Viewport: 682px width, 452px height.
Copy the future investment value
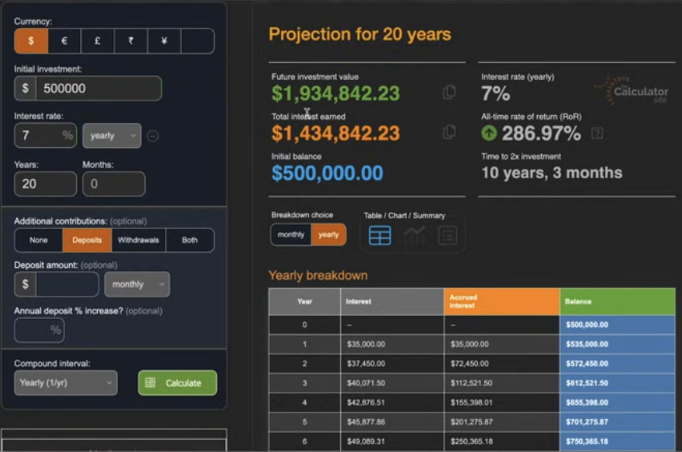pos(449,92)
